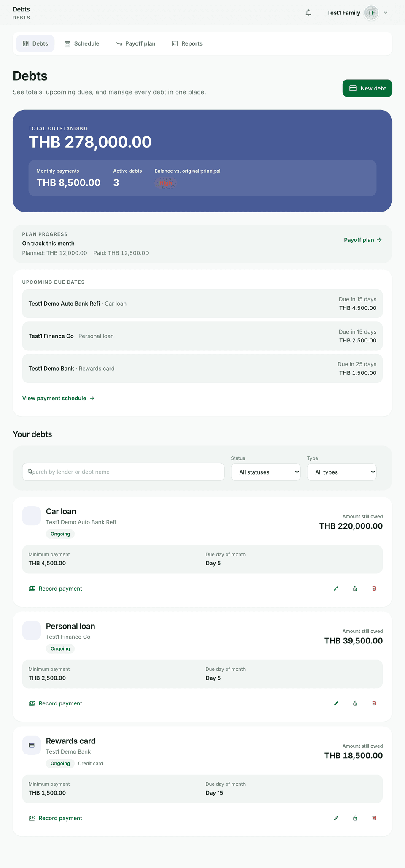The image size is (405, 868).
Task: Click the lock icon on Rewards card
Action: click(x=355, y=818)
